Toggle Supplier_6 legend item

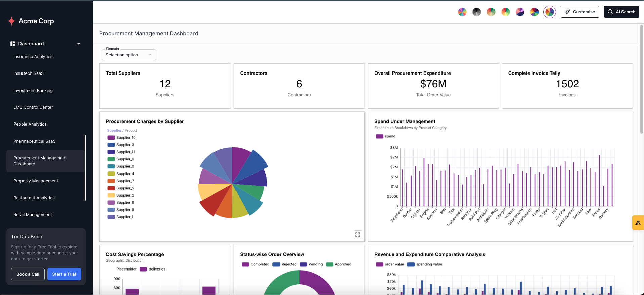click(x=121, y=159)
